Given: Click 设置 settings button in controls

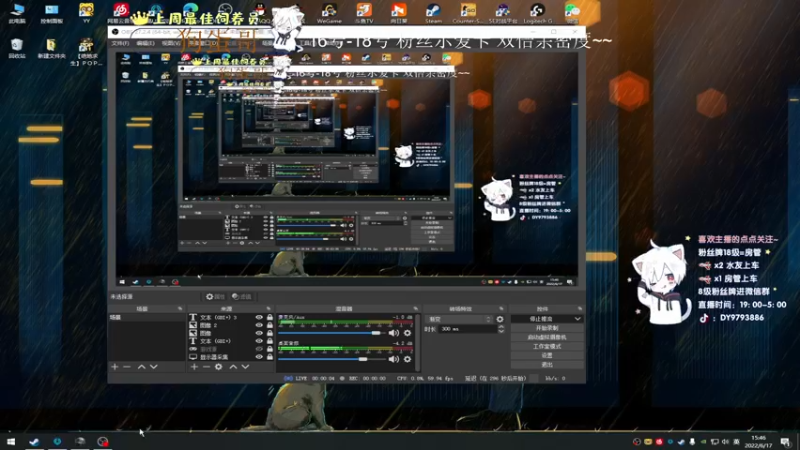Looking at the screenshot, I should point(547,355).
